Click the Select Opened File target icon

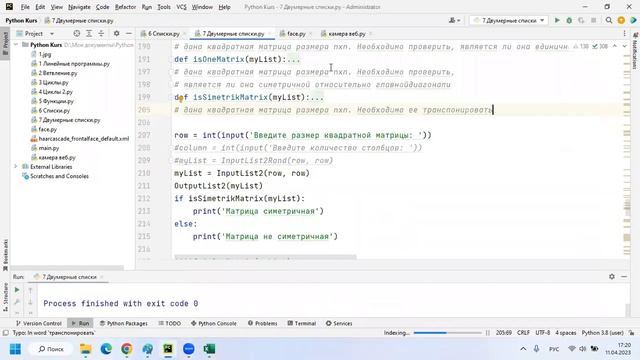point(76,33)
